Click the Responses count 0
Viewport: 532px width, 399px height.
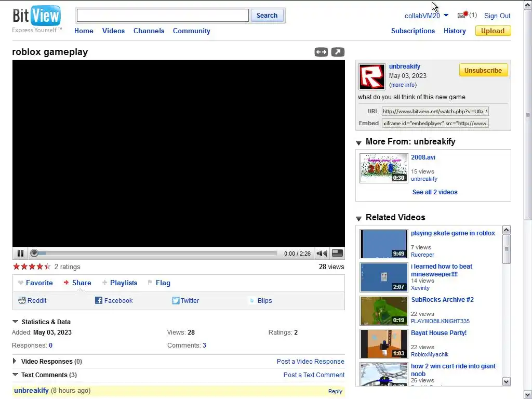point(50,345)
